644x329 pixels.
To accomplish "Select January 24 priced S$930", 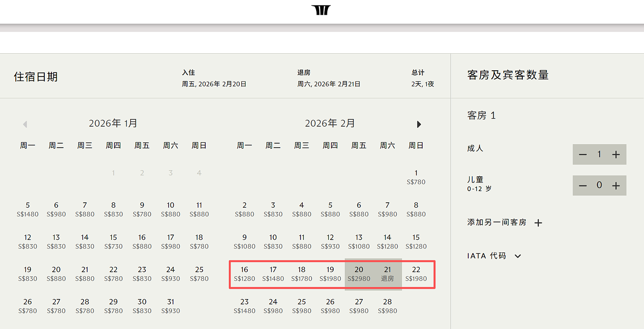I will (x=171, y=274).
